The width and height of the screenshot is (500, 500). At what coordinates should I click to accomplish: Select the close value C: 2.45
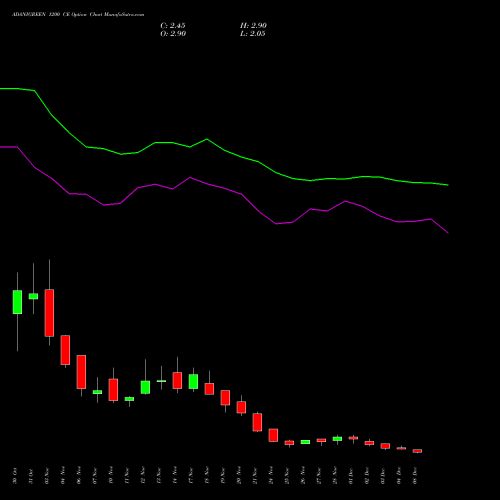tap(173, 26)
